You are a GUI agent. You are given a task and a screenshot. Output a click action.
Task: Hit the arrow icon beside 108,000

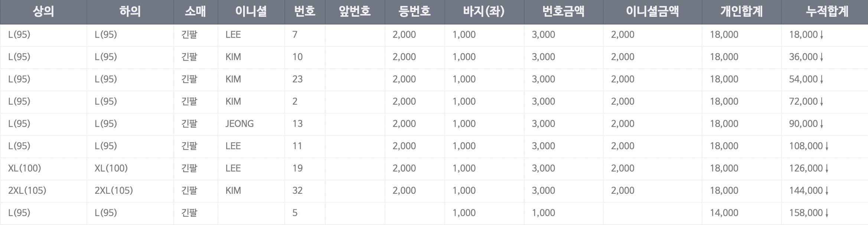tap(827, 146)
